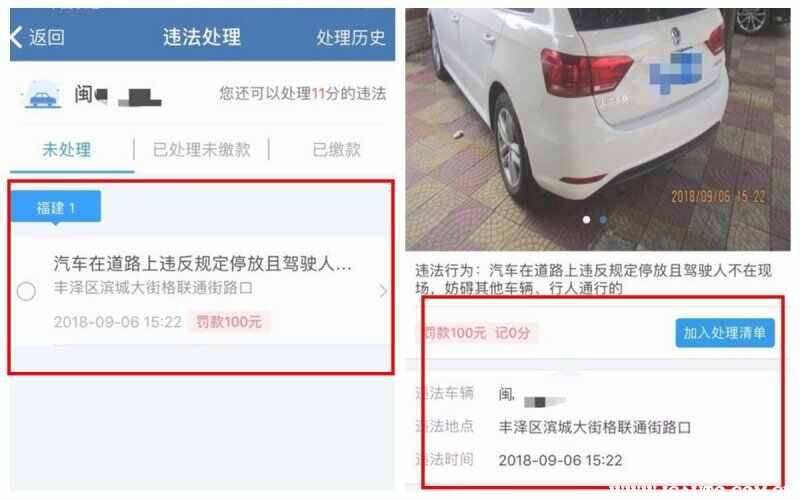Tap the 违法时间 value 2018-09-06 15:22
800x500 pixels.
(560, 460)
